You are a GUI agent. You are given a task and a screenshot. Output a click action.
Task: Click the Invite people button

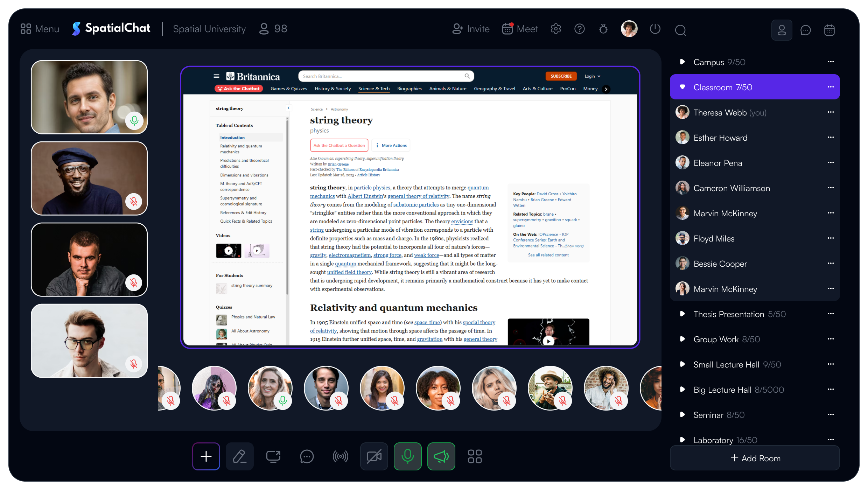click(x=471, y=29)
